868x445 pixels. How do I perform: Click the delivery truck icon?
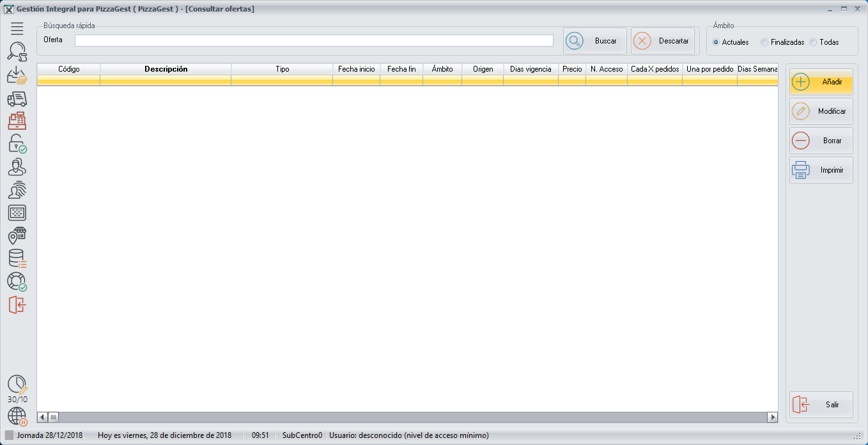point(17,98)
